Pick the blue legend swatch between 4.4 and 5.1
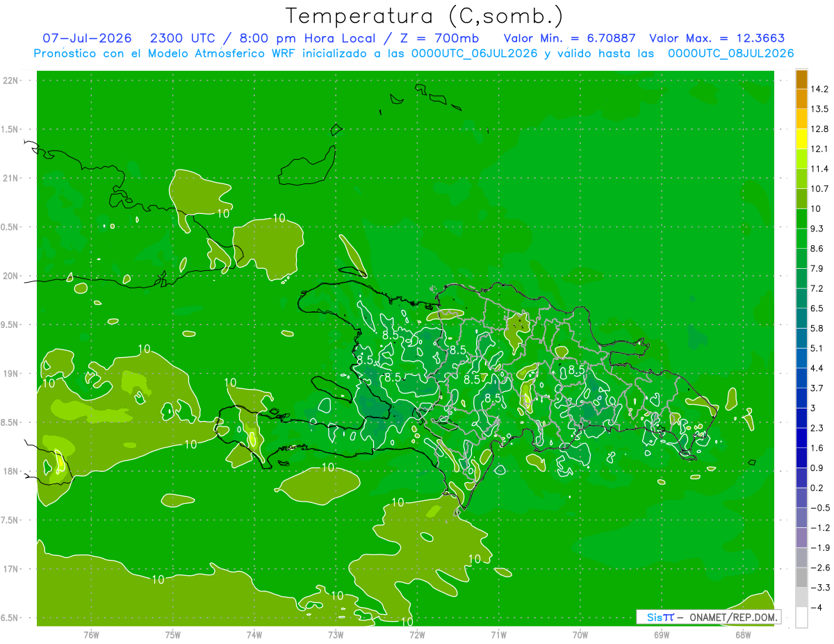Image resolution: width=834 pixels, height=644 pixels. (x=801, y=358)
